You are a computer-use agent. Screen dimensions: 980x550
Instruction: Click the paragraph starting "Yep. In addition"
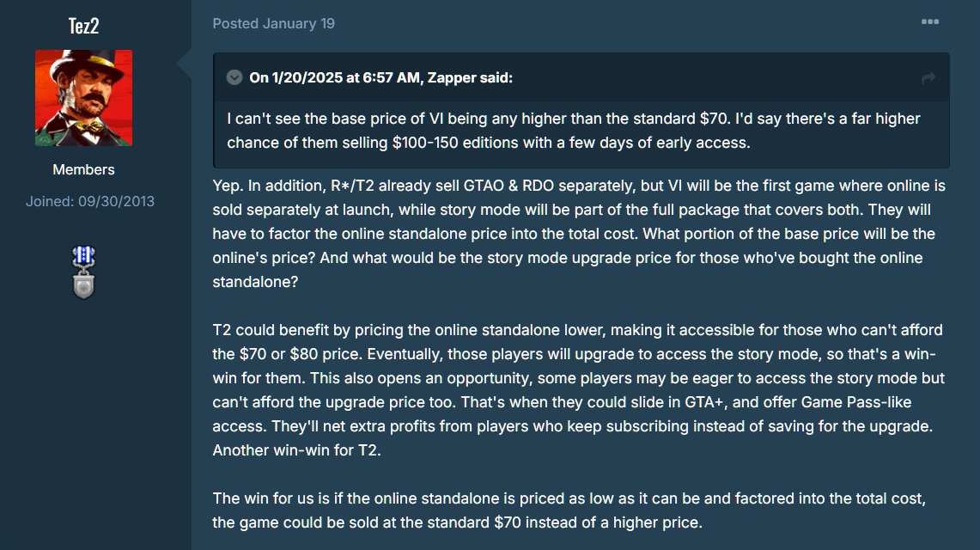[x=579, y=234]
